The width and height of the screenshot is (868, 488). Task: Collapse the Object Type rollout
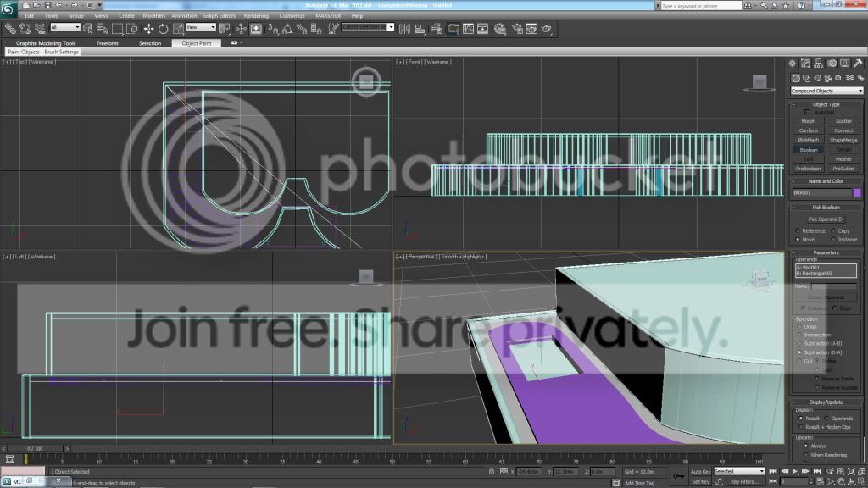826,104
